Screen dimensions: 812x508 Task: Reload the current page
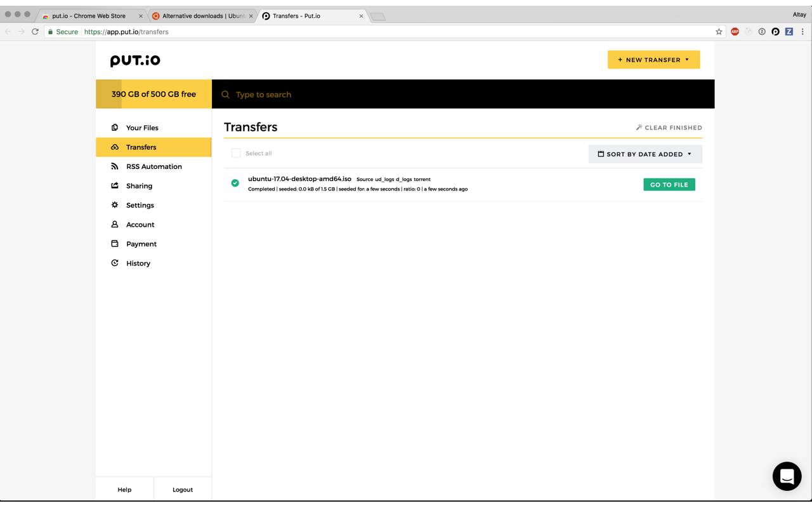pyautogui.click(x=35, y=32)
